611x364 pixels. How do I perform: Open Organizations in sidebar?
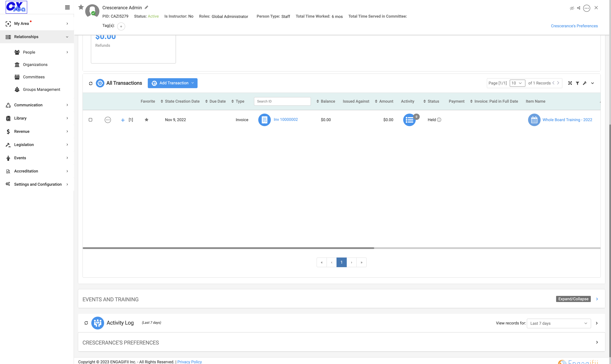35,65
